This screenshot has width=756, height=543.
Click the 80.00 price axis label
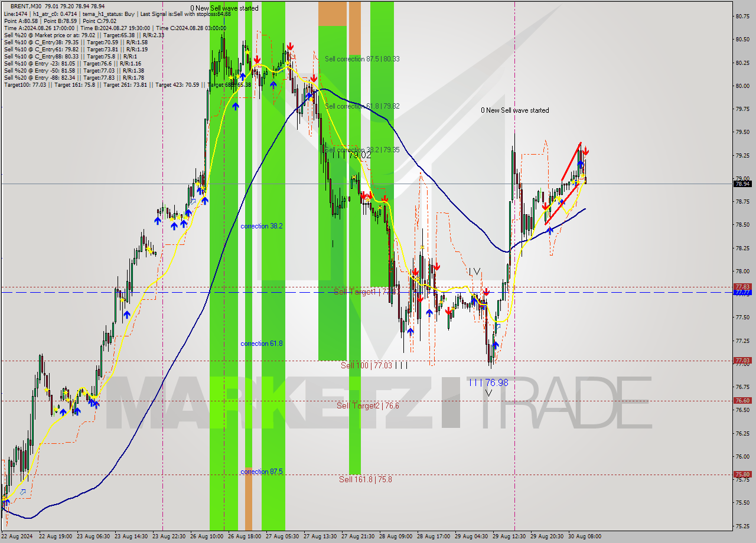(742, 86)
